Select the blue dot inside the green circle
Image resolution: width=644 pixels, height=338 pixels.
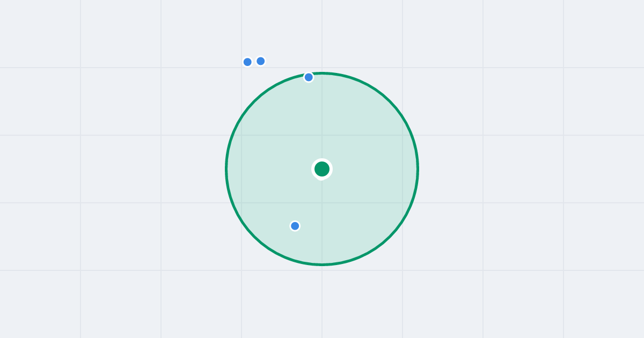click(x=295, y=226)
